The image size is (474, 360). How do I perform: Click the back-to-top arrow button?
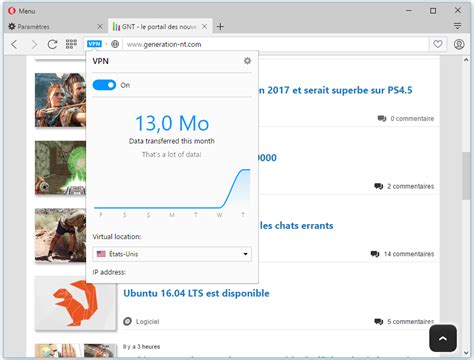443,338
